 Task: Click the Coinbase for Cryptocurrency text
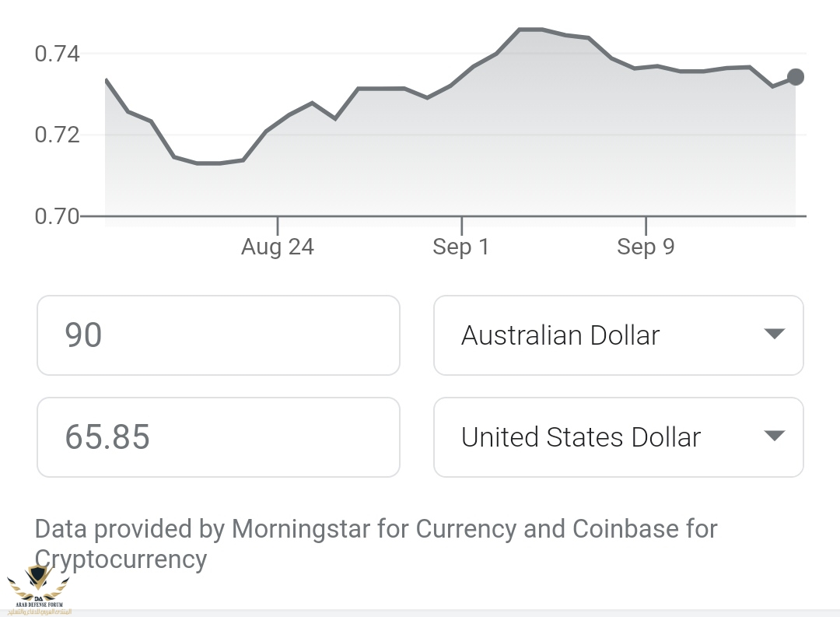click(376, 544)
